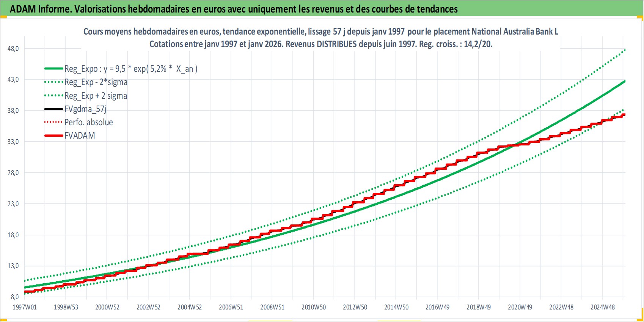Select the 'Reg_Exp + 2 sigma' legend entry
The width and height of the screenshot is (644, 322).
coord(96,96)
